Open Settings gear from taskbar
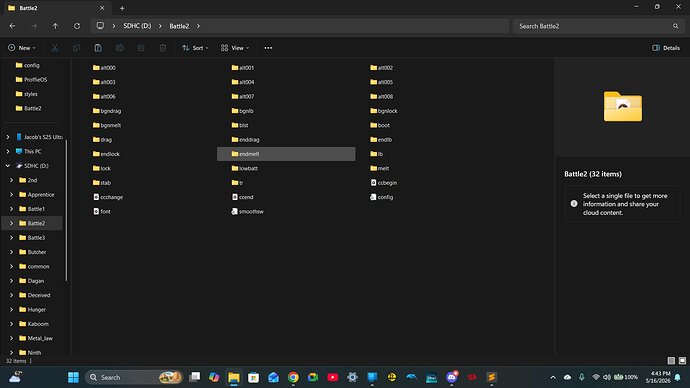The width and height of the screenshot is (690, 388). click(352, 377)
